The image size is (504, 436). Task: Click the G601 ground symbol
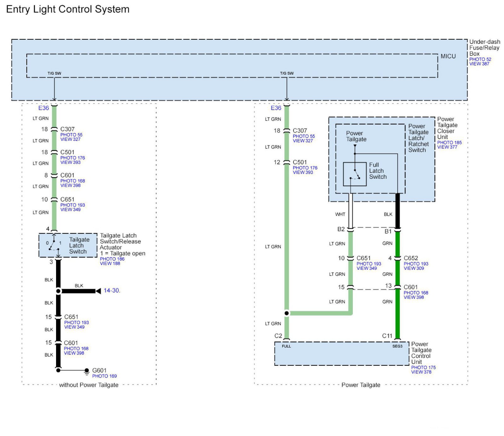[x=87, y=371]
